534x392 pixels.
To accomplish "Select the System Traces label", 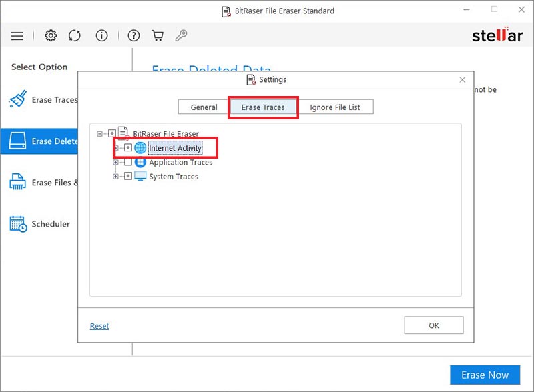I will [x=174, y=176].
